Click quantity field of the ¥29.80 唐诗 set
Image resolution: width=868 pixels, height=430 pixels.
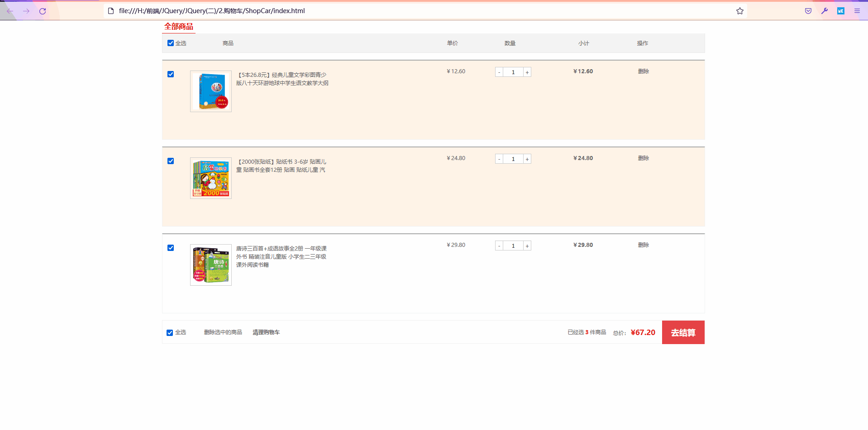(513, 246)
